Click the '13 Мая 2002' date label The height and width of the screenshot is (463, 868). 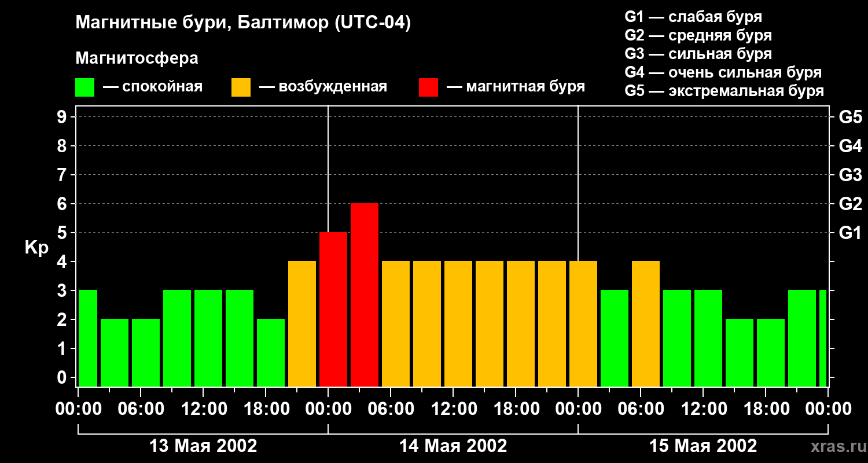pos(203,446)
